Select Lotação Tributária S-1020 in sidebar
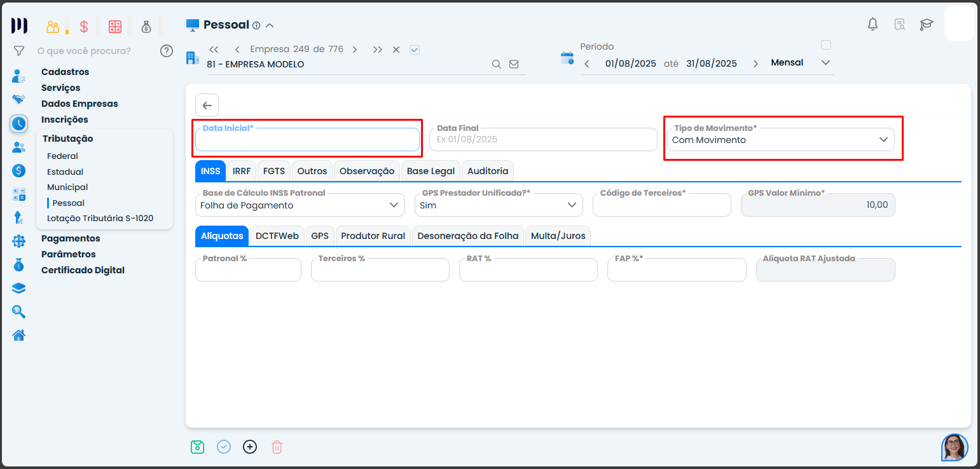The image size is (980, 469). click(x=100, y=218)
